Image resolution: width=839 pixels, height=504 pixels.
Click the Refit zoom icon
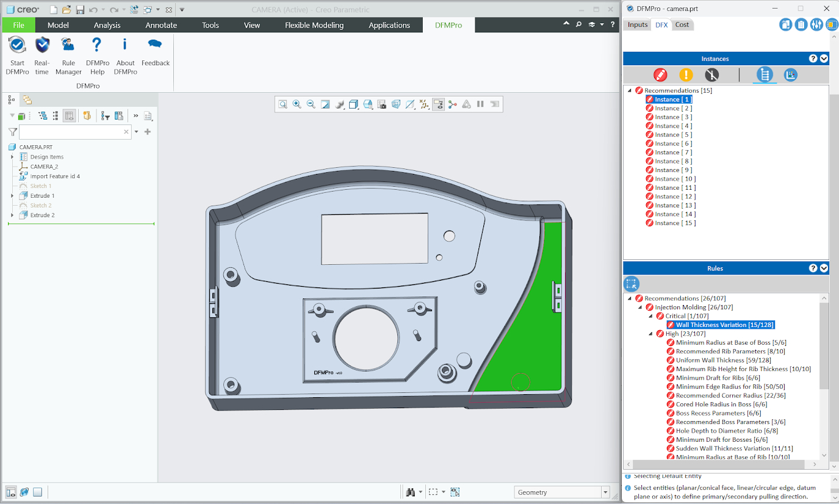coord(283,104)
